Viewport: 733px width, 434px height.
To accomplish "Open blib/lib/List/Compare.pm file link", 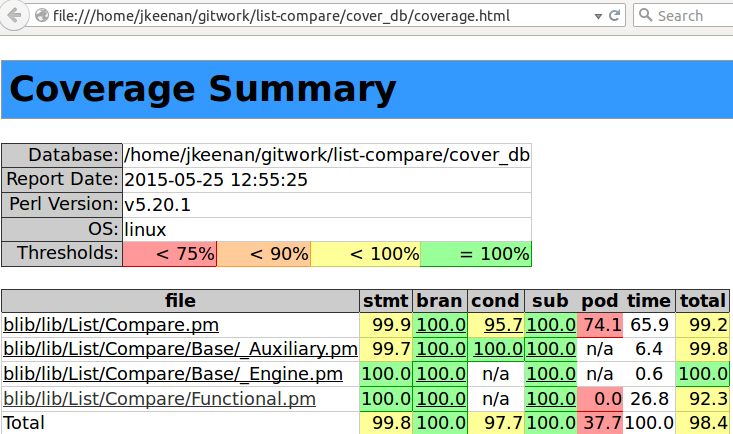I will (x=111, y=324).
